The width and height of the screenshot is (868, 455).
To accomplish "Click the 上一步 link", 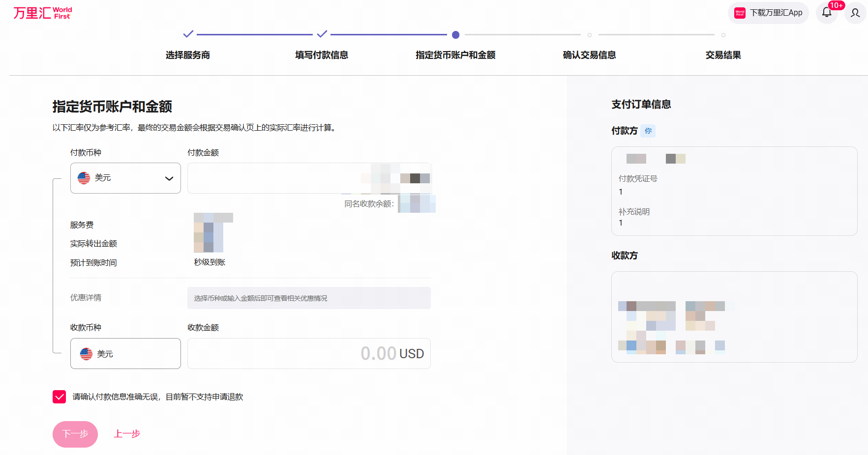I will [x=127, y=434].
